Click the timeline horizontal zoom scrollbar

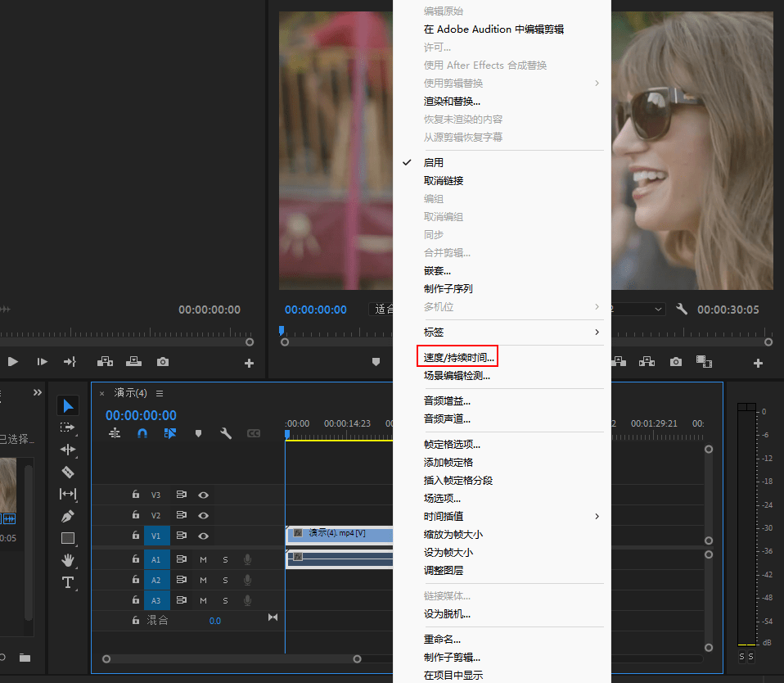pos(232,659)
